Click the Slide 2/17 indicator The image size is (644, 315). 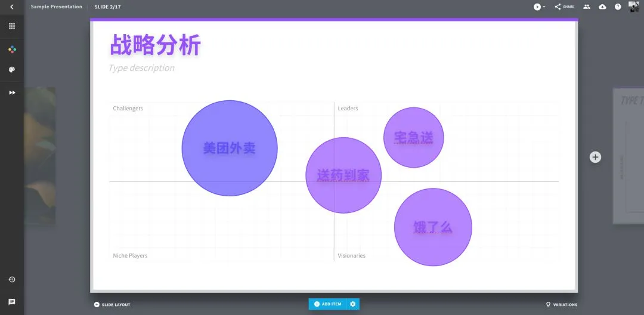tap(107, 7)
